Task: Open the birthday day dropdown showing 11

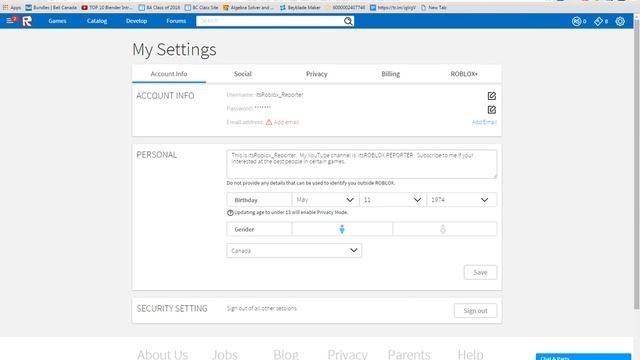Action: pos(393,200)
